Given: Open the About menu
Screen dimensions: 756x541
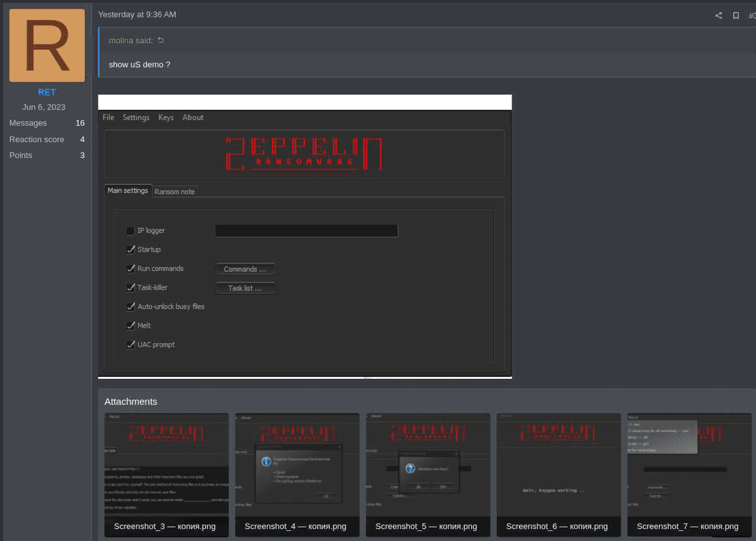Looking at the screenshot, I should point(193,117).
